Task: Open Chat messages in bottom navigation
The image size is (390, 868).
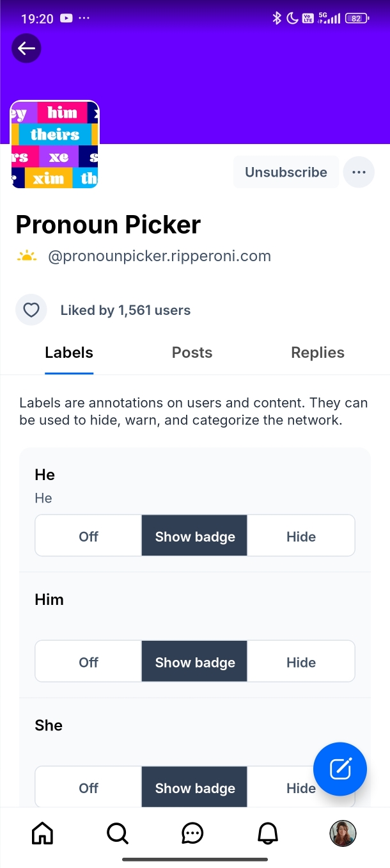Action: (192, 833)
